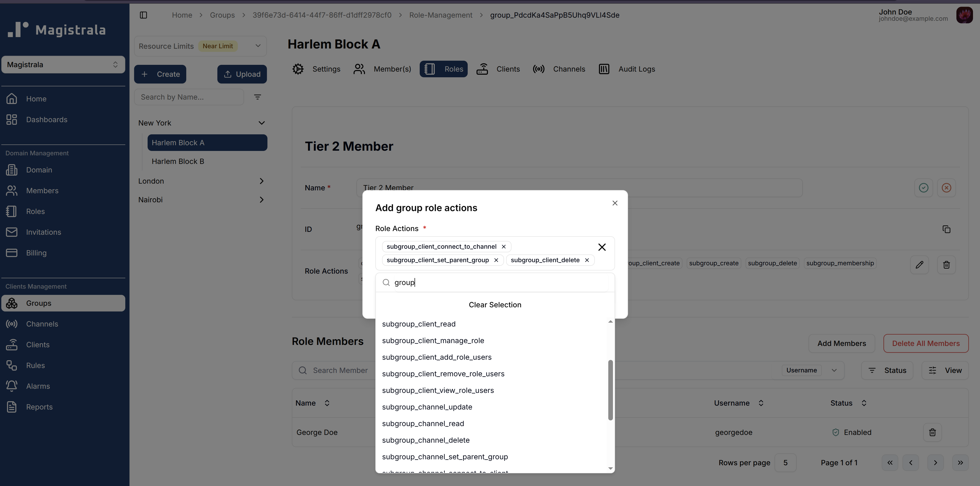Screen dimensions: 980x486
Task: Click the Delete All Members button
Action: 925,343
